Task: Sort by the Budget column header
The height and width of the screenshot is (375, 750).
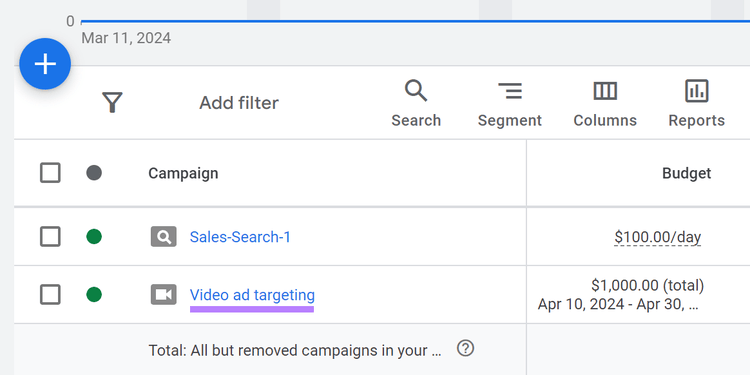Action: 686,173
